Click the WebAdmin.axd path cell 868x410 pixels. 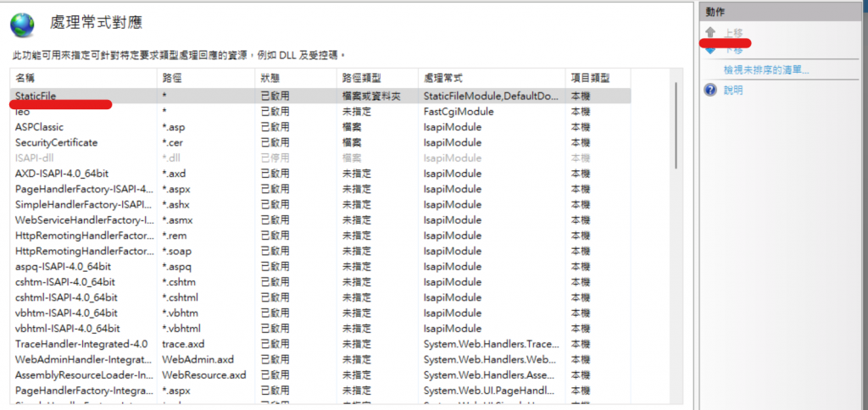198,360
